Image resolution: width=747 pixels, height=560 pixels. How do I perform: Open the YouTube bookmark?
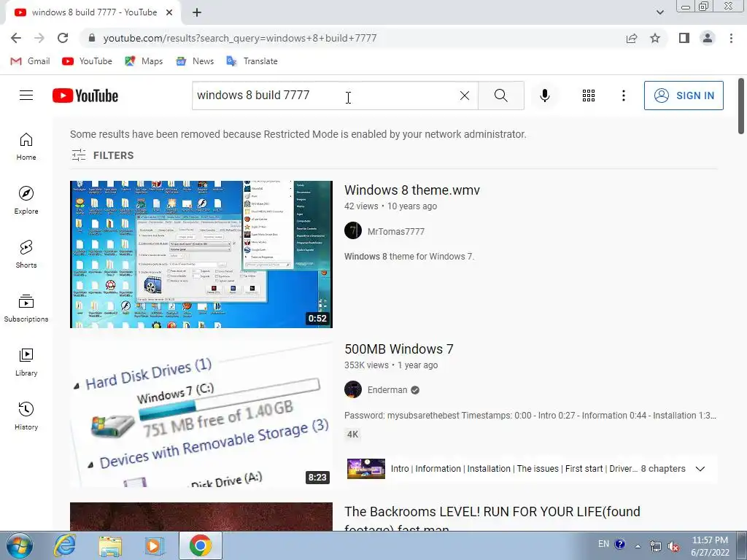tap(88, 61)
